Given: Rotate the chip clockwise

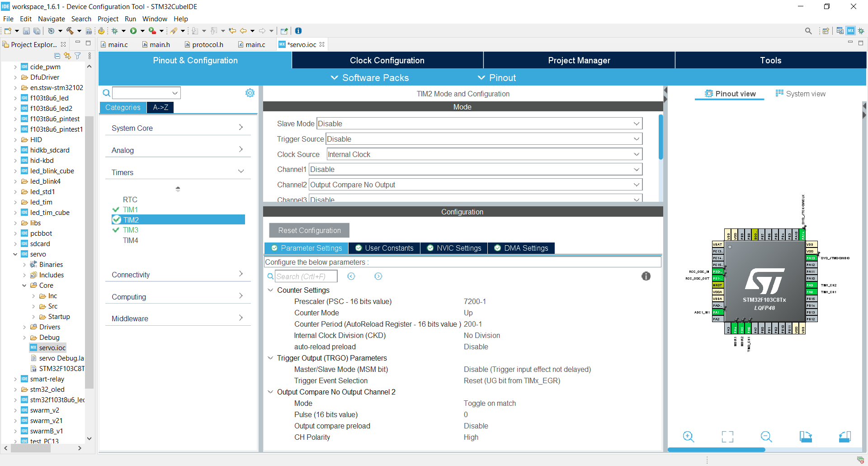Looking at the screenshot, I should click(x=806, y=437).
